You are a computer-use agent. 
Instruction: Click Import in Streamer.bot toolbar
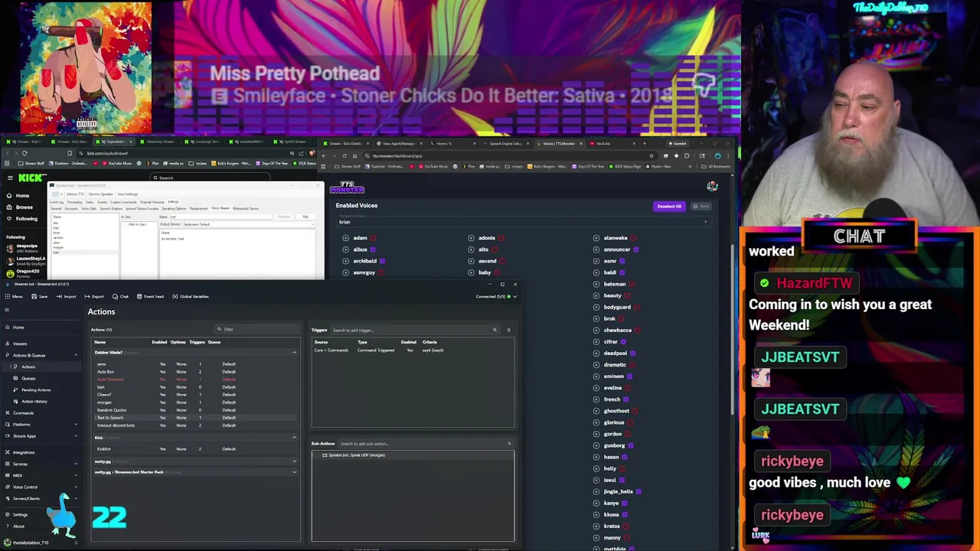(x=66, y=296)
